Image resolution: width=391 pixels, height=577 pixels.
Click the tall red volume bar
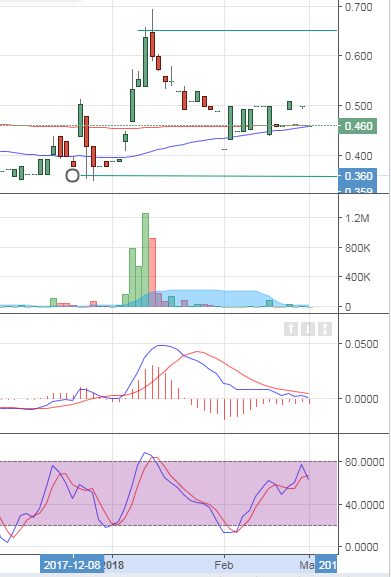tap(152, 272)
